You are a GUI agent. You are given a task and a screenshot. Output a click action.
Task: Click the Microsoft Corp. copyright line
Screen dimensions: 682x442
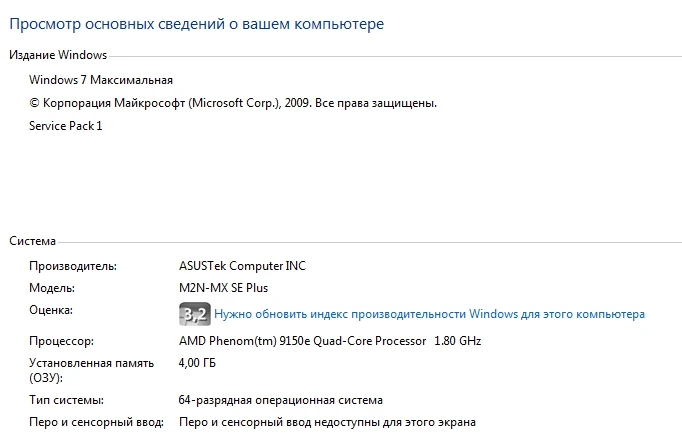pyautogui.click(x=233, y=103)
